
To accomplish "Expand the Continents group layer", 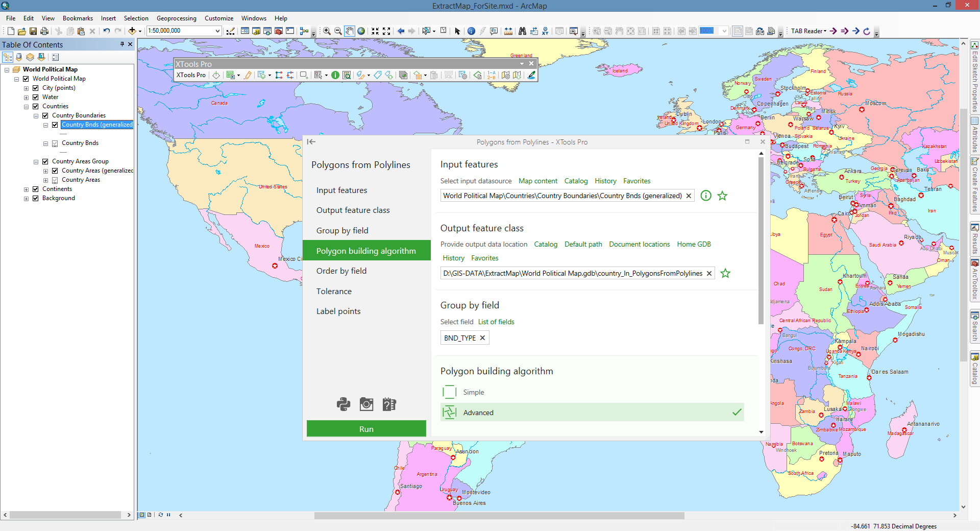I will [27, 189].
